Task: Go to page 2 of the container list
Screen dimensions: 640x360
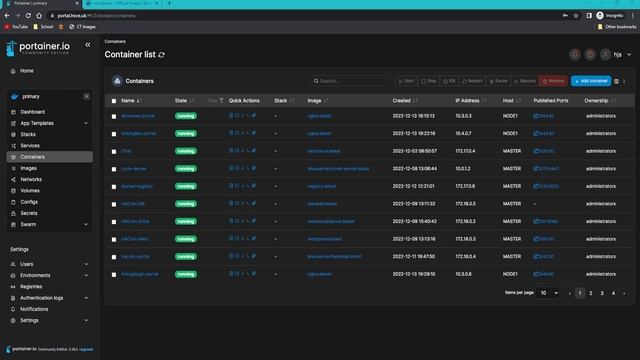Action: (x=591, y=293)
